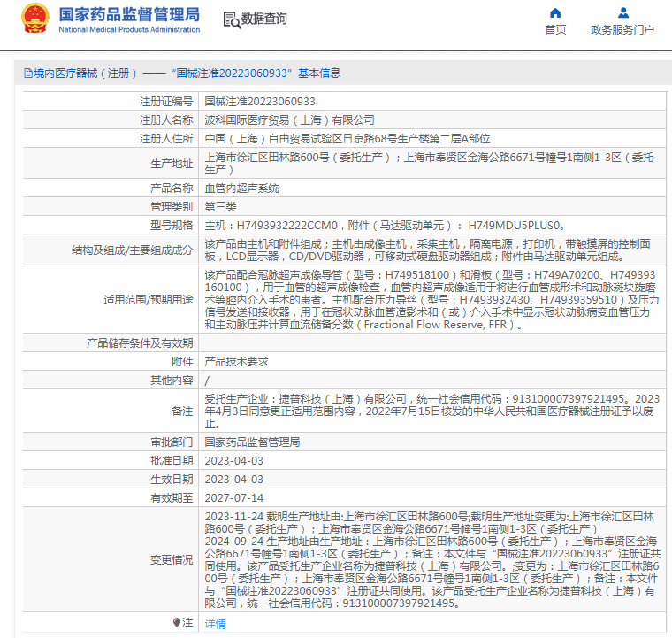
Task: Click National Medical Products Administration subtitle
Action: pyautogui.click(x=129, y=29)
